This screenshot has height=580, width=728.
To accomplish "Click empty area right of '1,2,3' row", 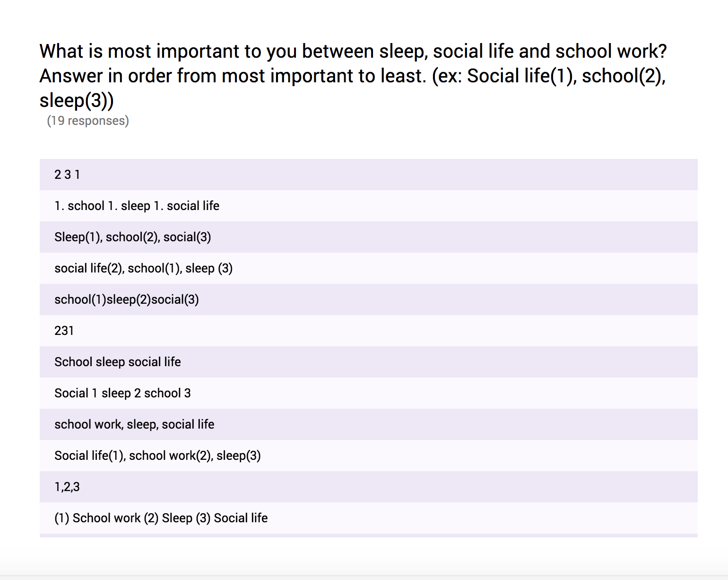I will click(x=389, y=487).
